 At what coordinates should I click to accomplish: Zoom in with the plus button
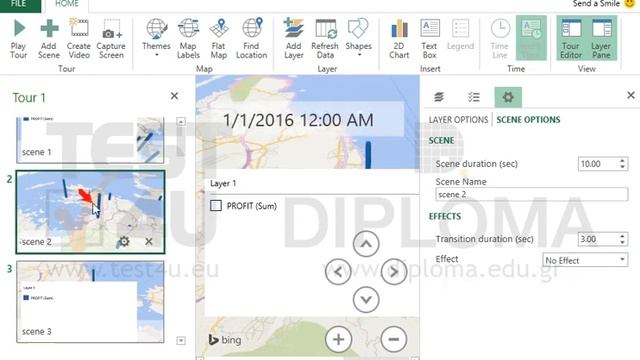[338, 339]
